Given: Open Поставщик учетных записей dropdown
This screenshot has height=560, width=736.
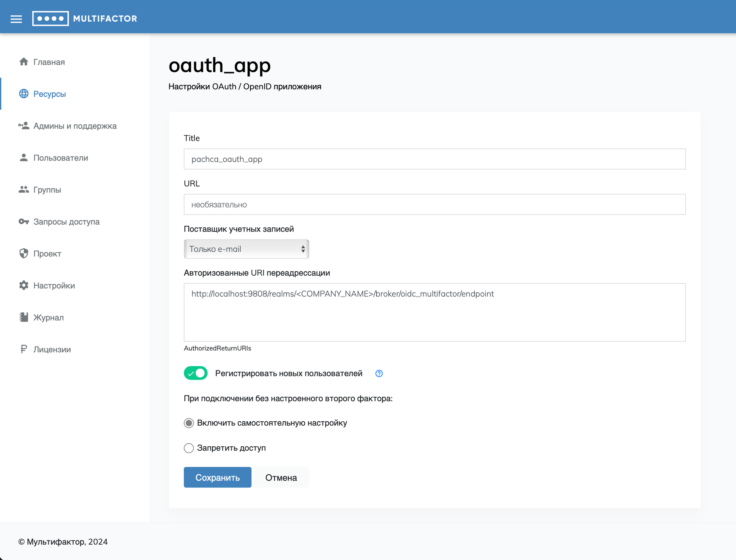Looking at the screenshot, I should 246,249.
